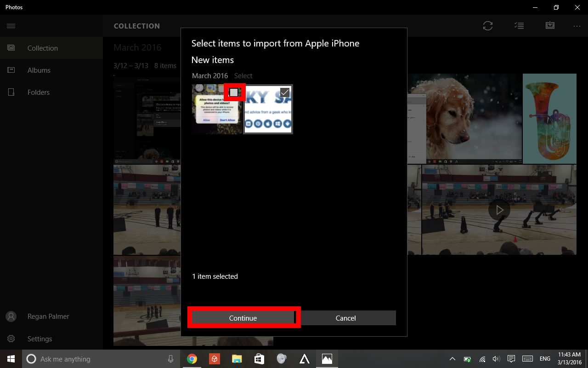Image resolution: width=588 pixels, height=368 pixels.
Task: Open Albums in the sidebar
Action: pos(51,70)
